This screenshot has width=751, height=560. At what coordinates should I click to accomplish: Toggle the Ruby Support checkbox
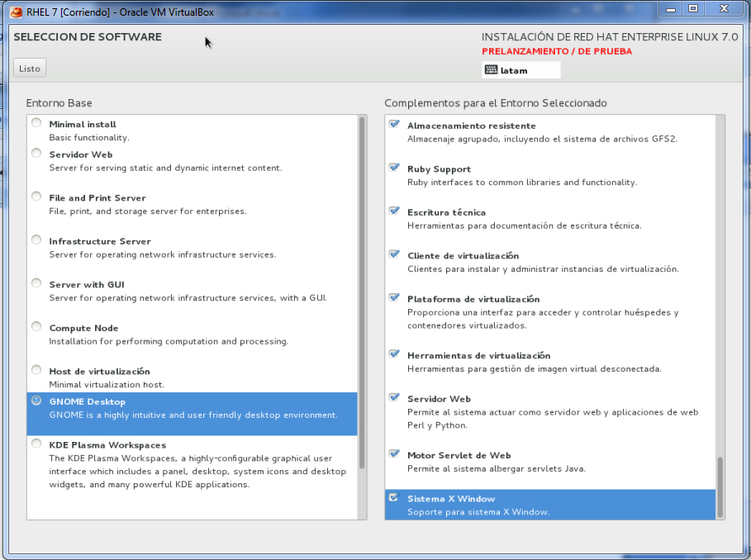394,167
